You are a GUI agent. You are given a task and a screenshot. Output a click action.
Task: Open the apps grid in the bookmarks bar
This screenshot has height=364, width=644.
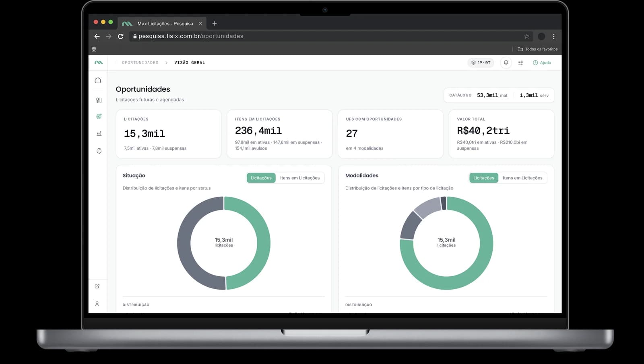(94, 49)
